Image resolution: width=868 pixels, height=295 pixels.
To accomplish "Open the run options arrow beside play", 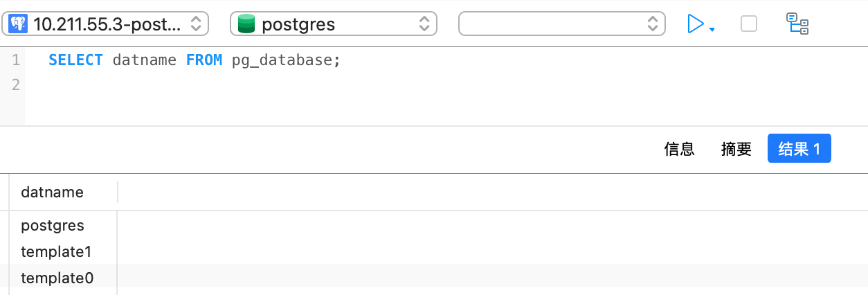I will 712,29.
